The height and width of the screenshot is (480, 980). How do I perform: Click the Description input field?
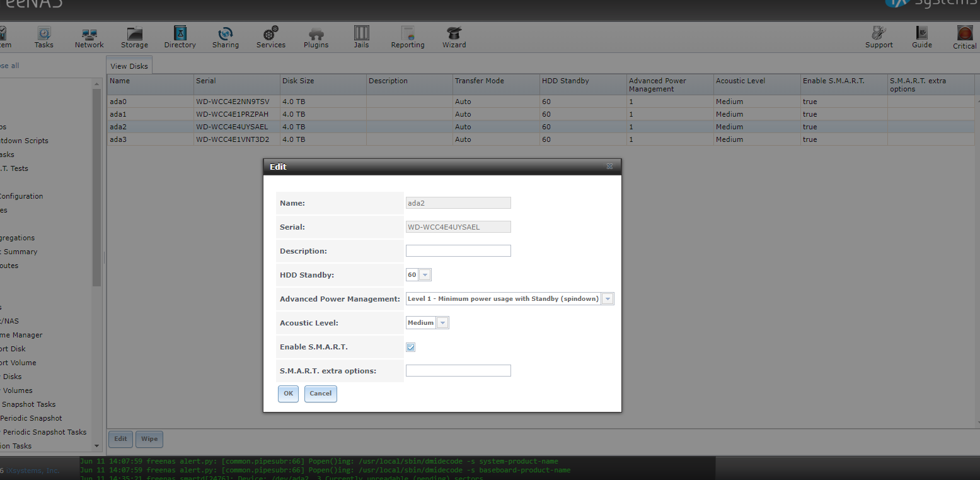[x=458, y=251]
